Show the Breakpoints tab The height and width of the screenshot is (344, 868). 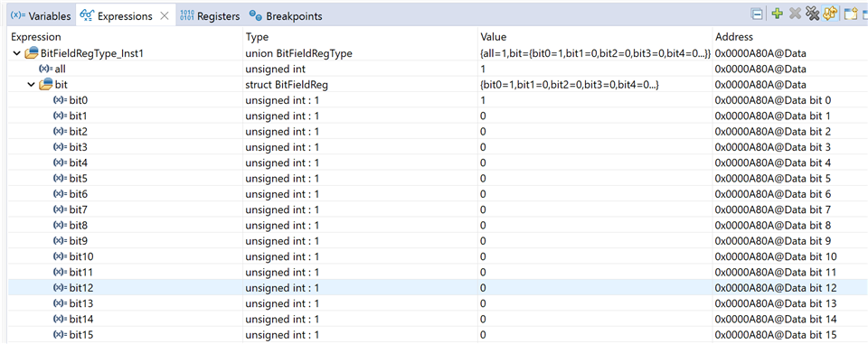pyautogui.click(x=285, y=16)
